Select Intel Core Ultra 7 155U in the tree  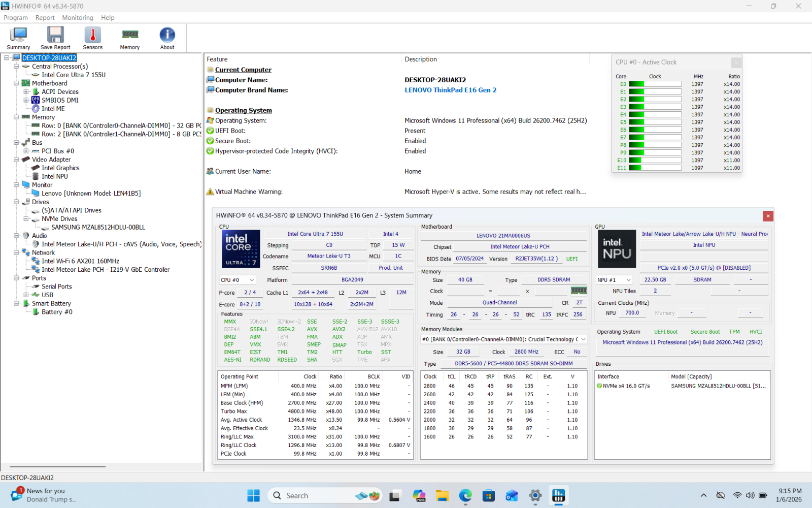(x=74, y=75)
